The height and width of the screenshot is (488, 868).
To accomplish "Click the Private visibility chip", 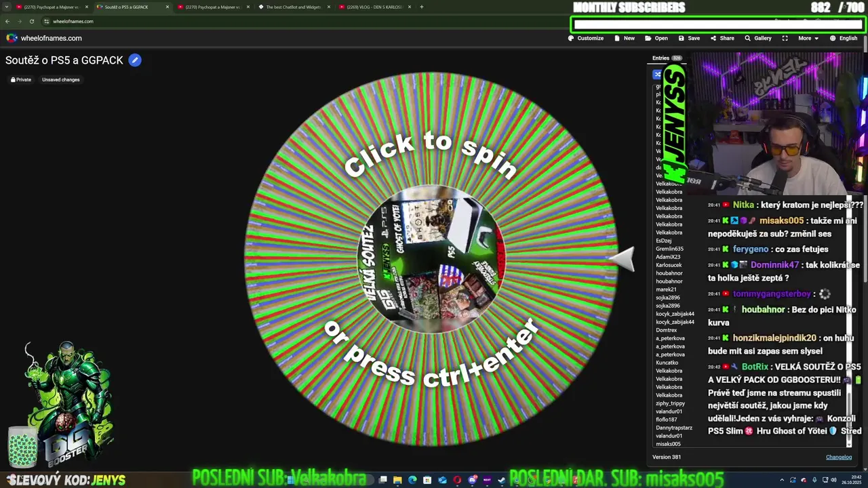I will pyautogui.click(x=20, y=79).
